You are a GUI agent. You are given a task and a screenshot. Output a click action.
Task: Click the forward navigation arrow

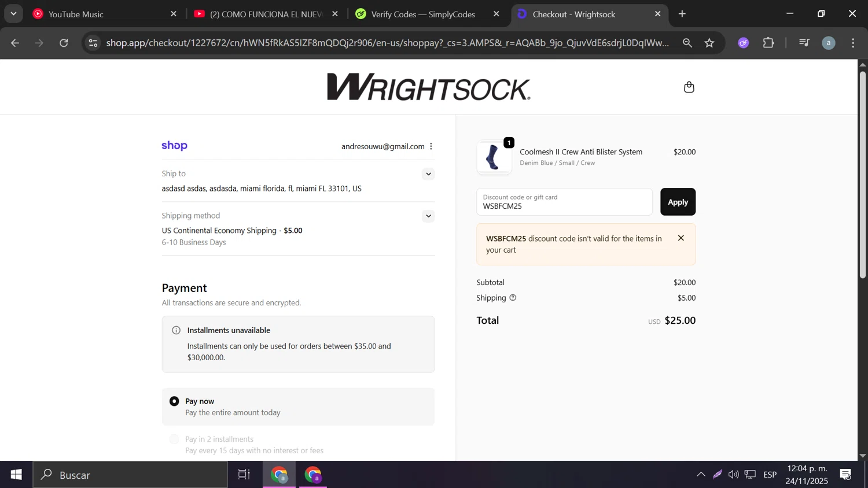pyautogui.click(x=39, y=43)
